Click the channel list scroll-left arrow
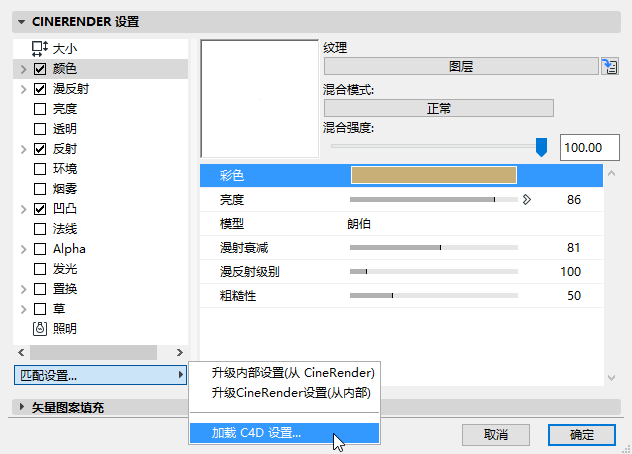The height and width of the screenshot is (454, 632). [21, 352]
